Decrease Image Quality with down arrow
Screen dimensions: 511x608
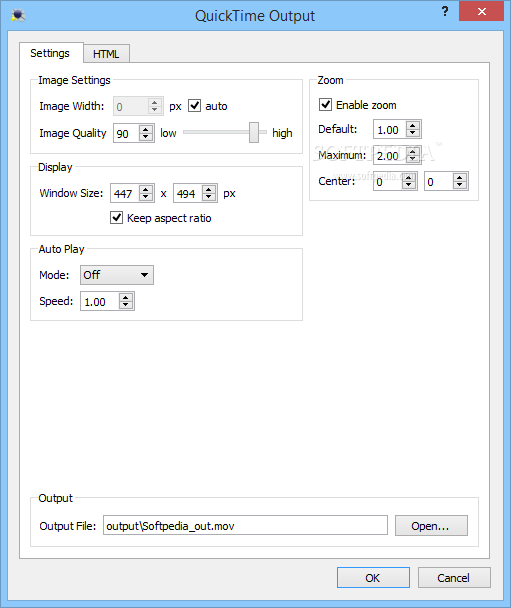(x=146, y=137)
